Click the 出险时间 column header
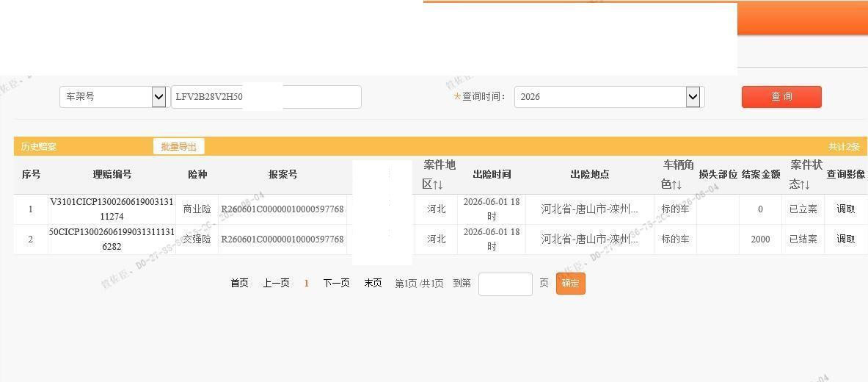Image resolution: width=868 pixels, height=382 pixels. pos(492,174)
